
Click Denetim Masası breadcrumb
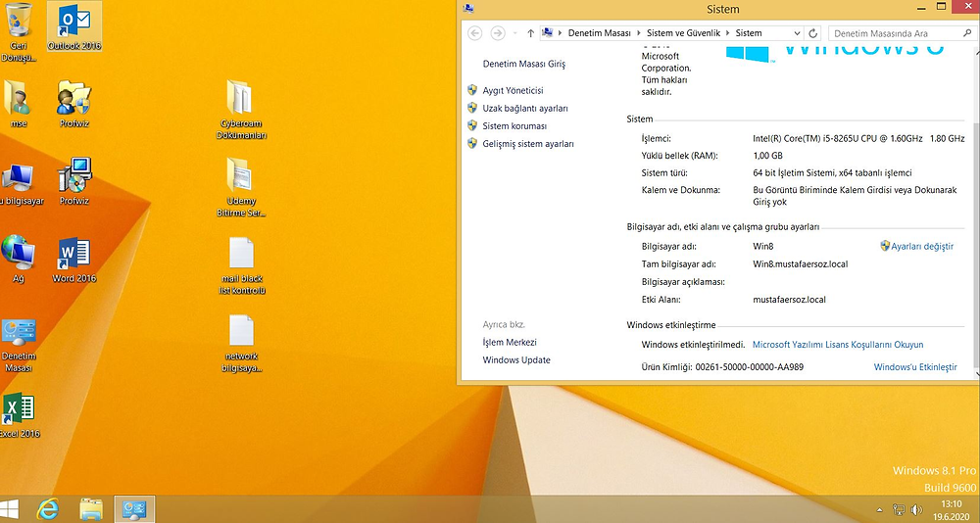600,33
